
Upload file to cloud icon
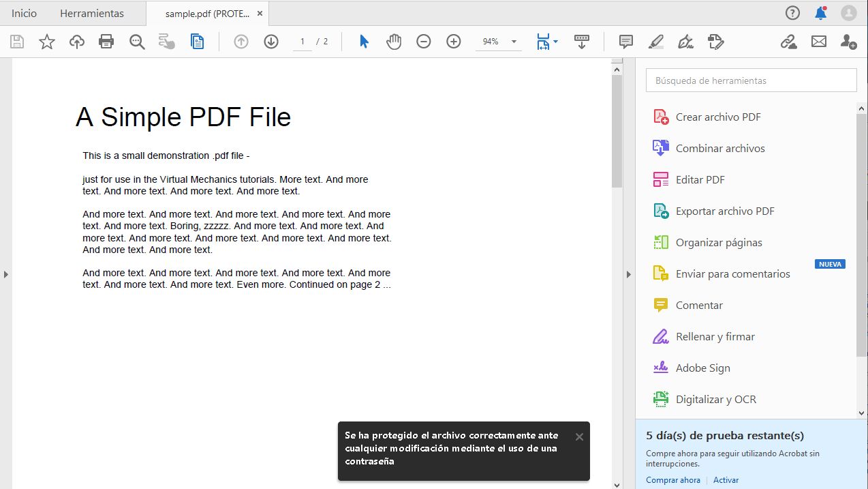tap(77, 42)
